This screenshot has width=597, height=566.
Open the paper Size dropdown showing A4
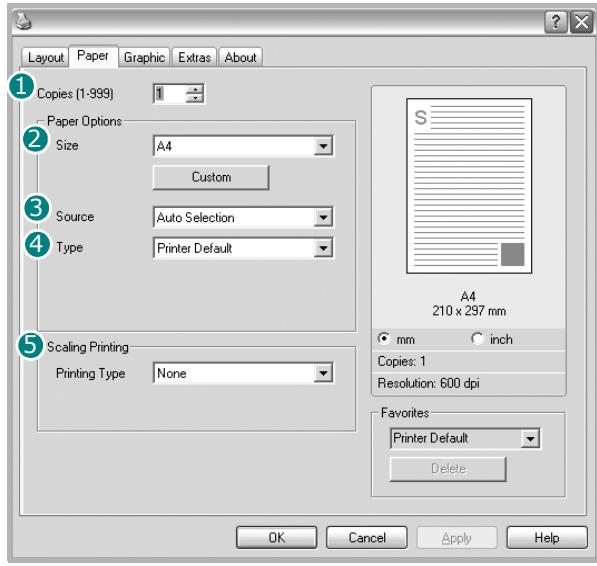tap(243, 146)
